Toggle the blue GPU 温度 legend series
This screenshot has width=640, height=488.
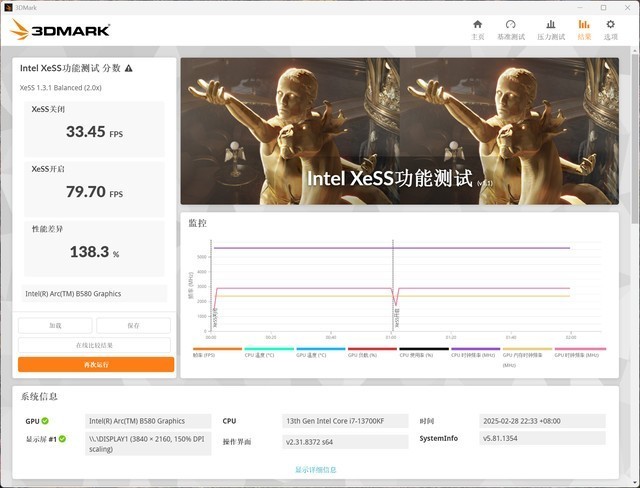320,353
